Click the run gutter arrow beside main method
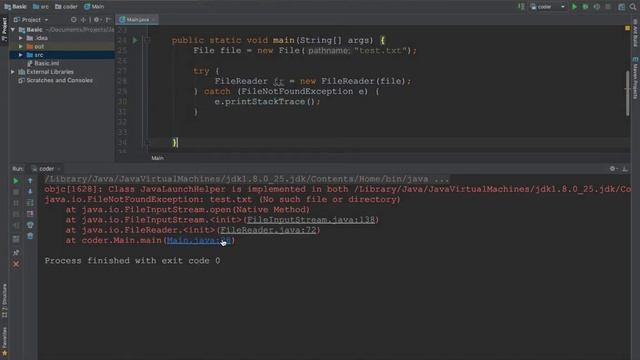 click(135, 40)
